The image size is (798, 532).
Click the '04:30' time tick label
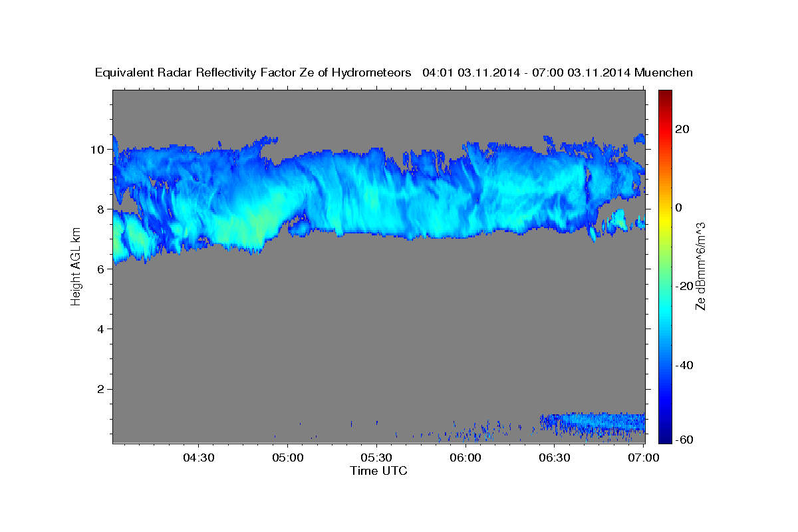199,458
